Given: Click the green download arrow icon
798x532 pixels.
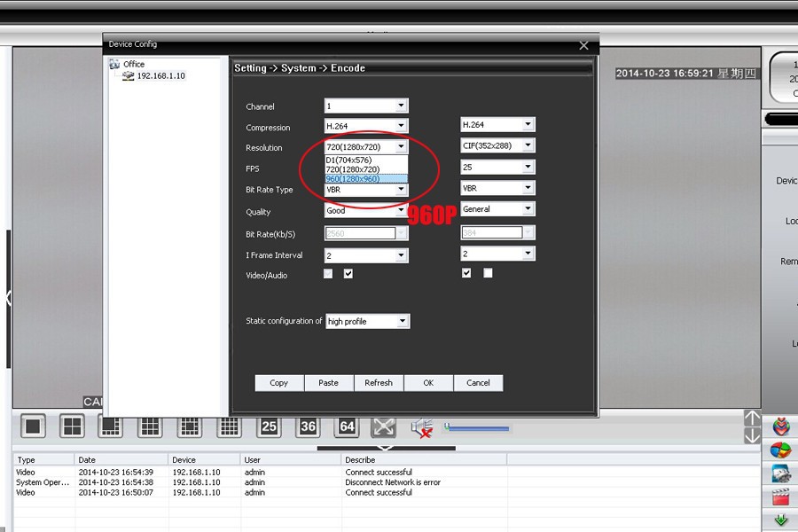Looking at the screenshot, I should pos(781,520).
